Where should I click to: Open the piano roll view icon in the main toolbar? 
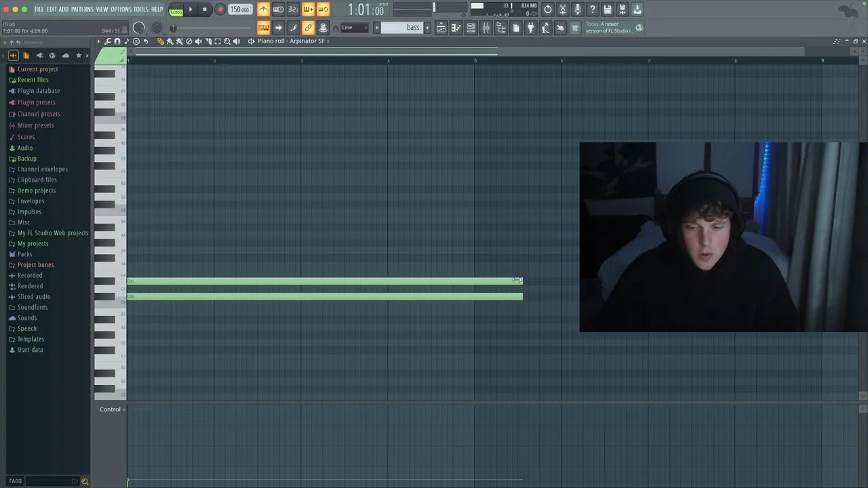[x=456, y=28]
